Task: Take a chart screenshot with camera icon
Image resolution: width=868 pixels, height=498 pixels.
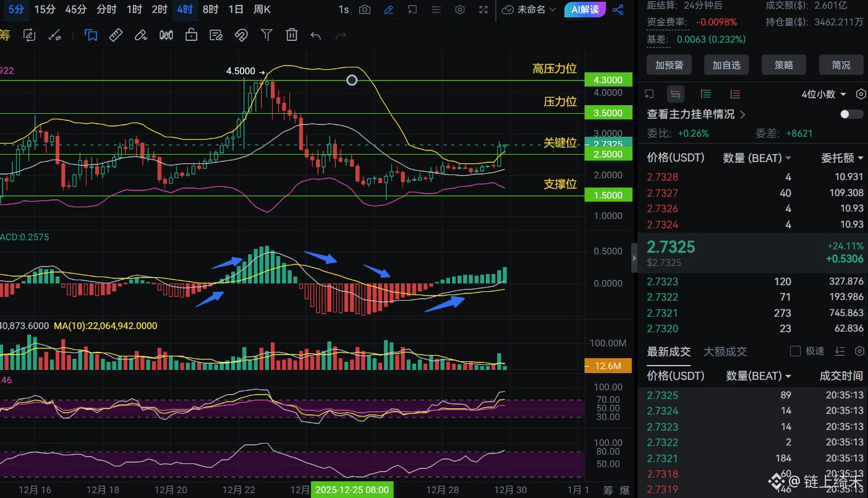Action: (x=365, y=10)
